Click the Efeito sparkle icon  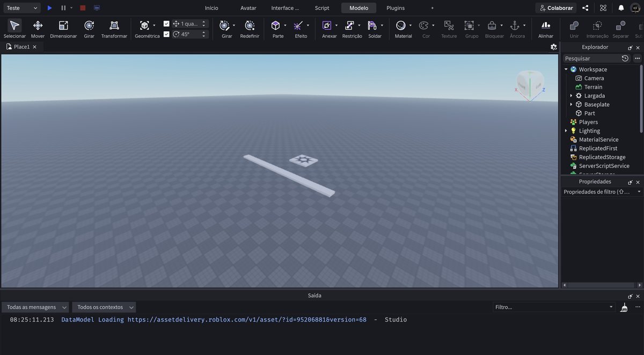click(298, 25)
